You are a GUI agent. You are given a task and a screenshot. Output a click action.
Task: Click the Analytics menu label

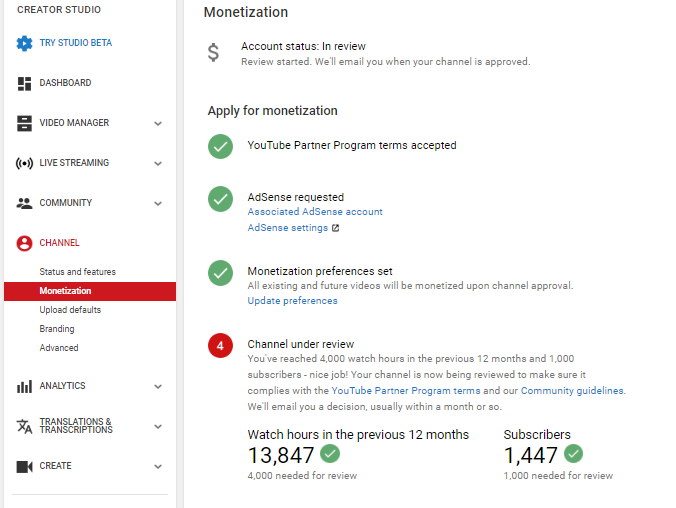63,386
